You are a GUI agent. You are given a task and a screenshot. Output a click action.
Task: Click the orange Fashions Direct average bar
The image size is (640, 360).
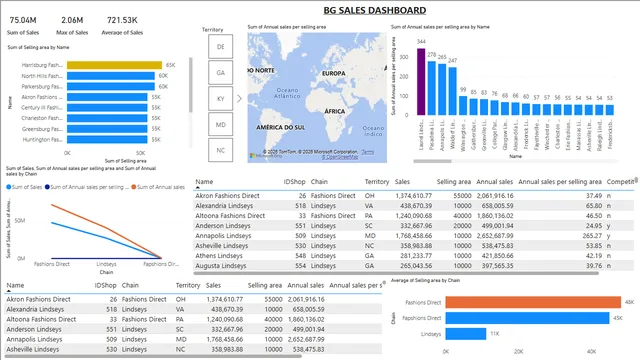(533, 302)
